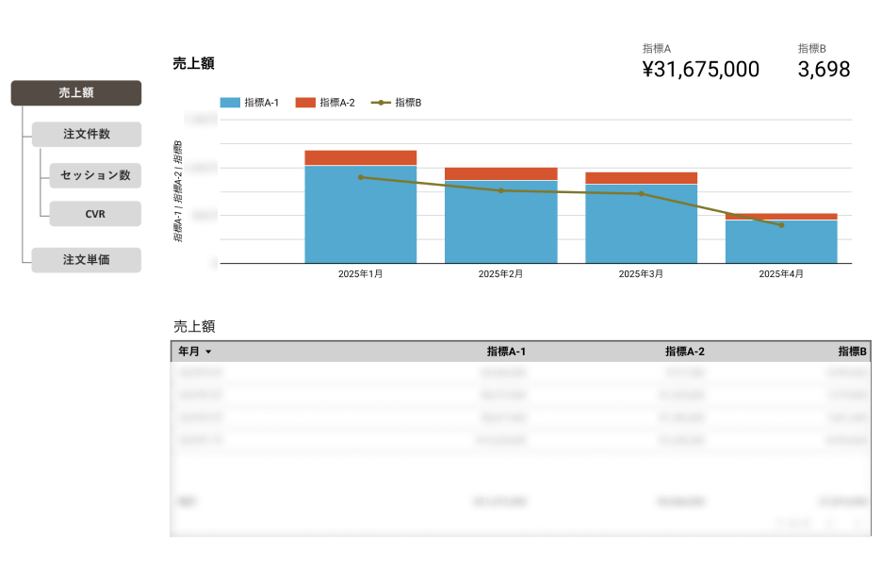This screenshot has height=588, width=882.
Task: Click the 指標B line point for 2025年4月
Action: tap(781, 225)
